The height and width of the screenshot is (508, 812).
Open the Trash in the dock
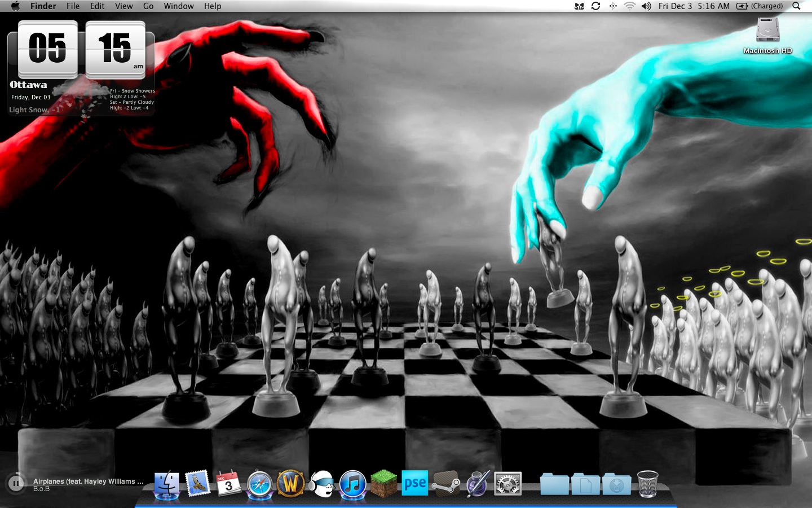(647, 484)
